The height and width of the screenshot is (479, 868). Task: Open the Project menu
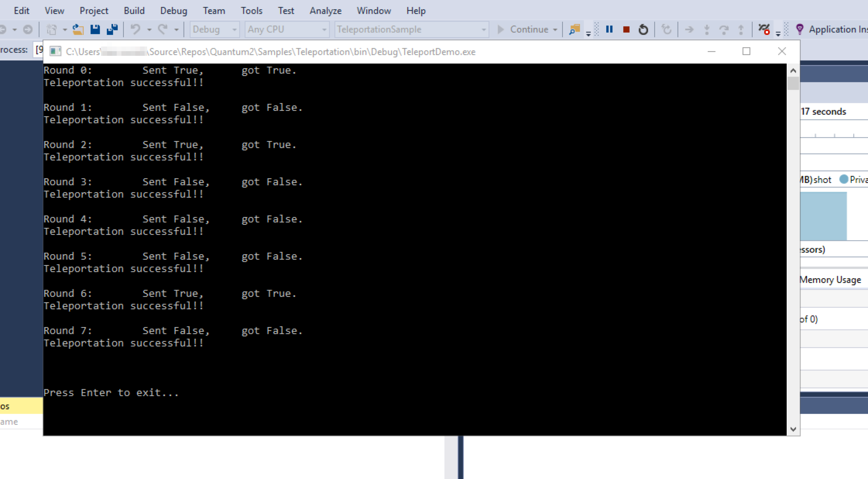[94, 10]
